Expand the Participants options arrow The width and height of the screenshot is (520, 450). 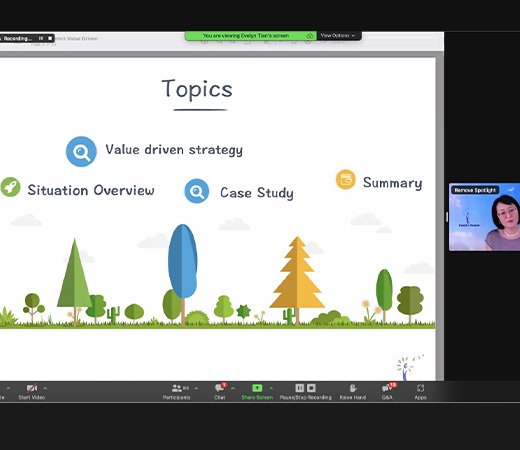click(x=196, y=388)
